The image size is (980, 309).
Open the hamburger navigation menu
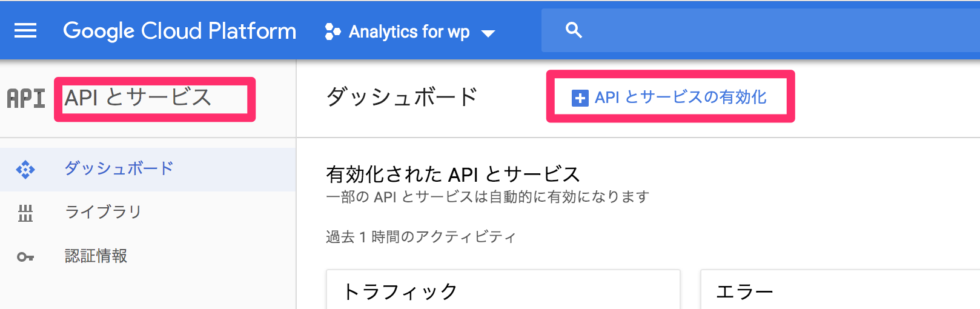point(25,31)
